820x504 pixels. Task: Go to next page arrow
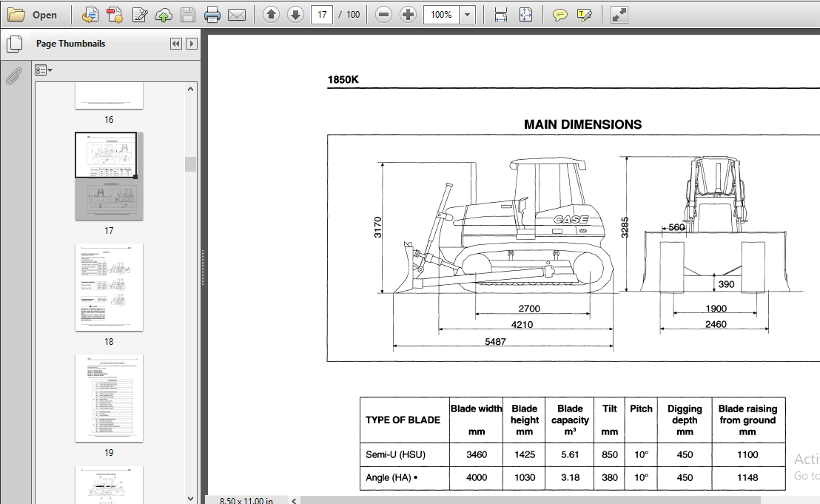295,15
